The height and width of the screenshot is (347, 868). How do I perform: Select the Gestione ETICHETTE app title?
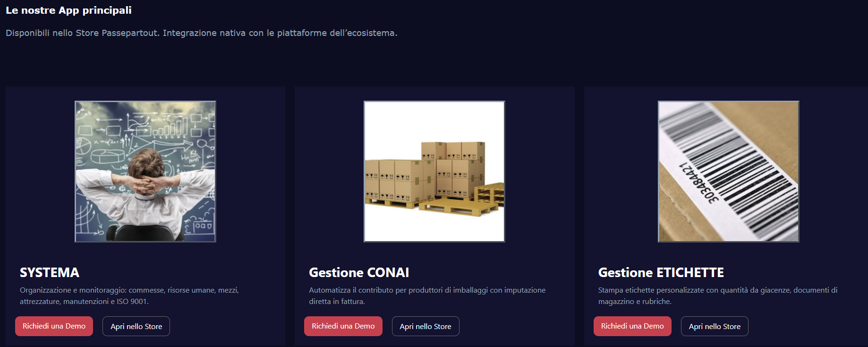coord(661,273)
